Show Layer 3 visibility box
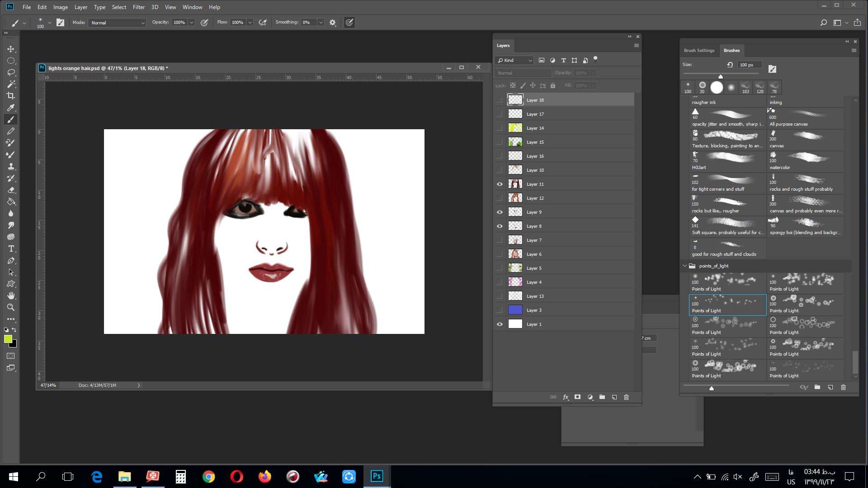The width and height of the screenshot is (868, 488). pyautogui.click(x=500, y=310)
